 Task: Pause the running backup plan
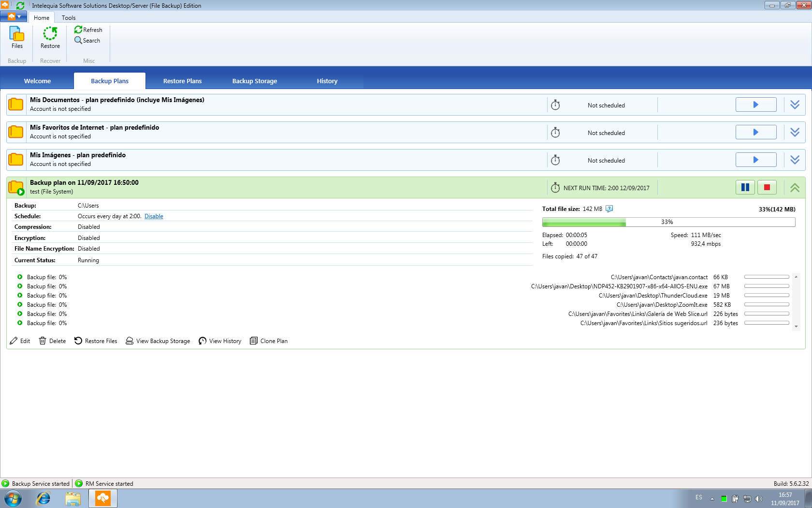coord(745,188)
